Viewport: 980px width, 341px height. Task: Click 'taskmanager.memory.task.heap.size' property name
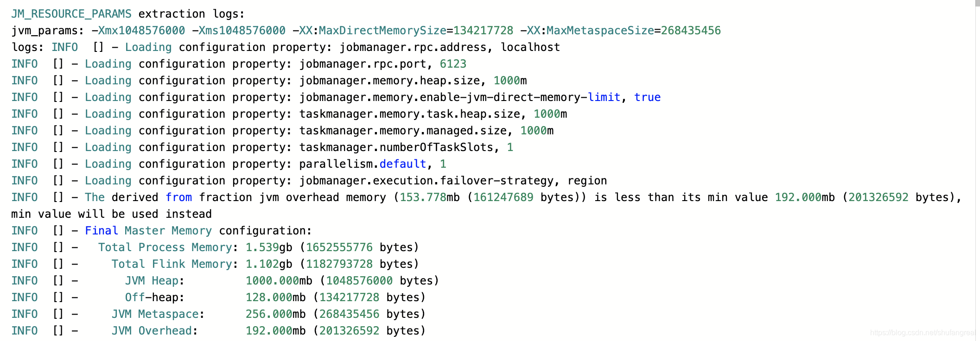click(410, 114)
